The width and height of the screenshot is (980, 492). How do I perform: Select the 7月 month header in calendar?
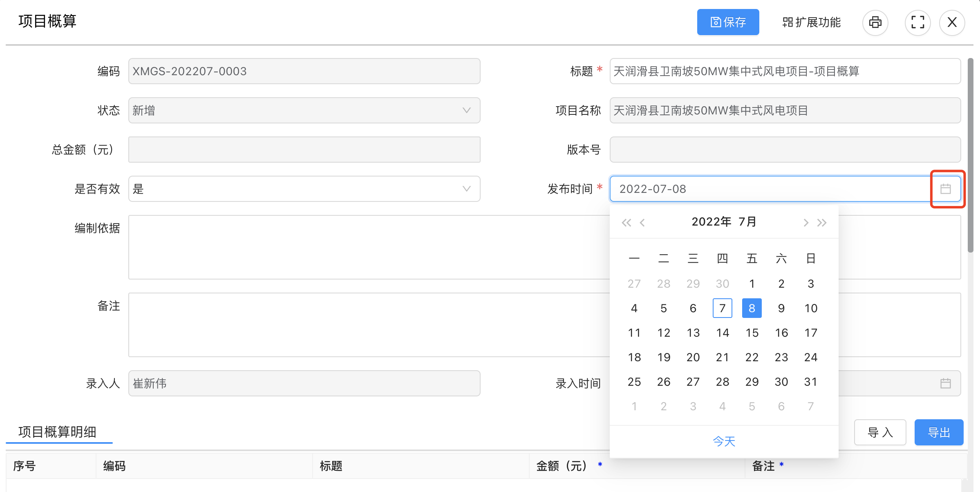pos(747,222)
